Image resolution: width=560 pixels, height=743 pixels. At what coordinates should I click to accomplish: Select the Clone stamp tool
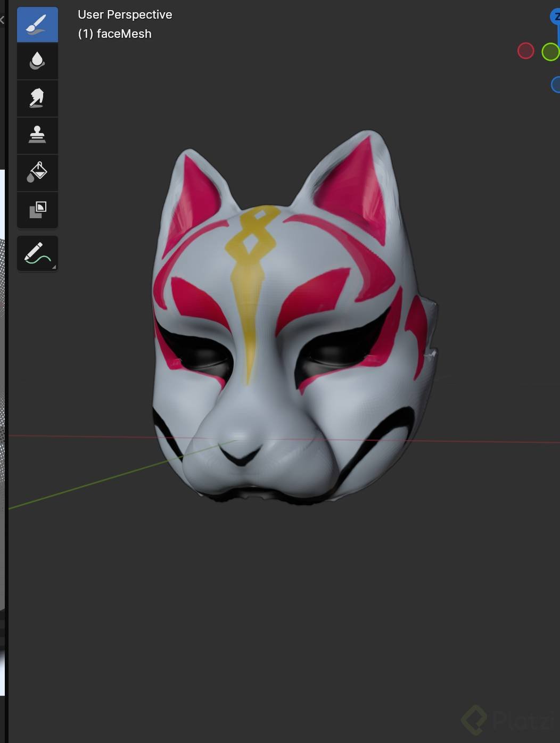click(37, 136)
